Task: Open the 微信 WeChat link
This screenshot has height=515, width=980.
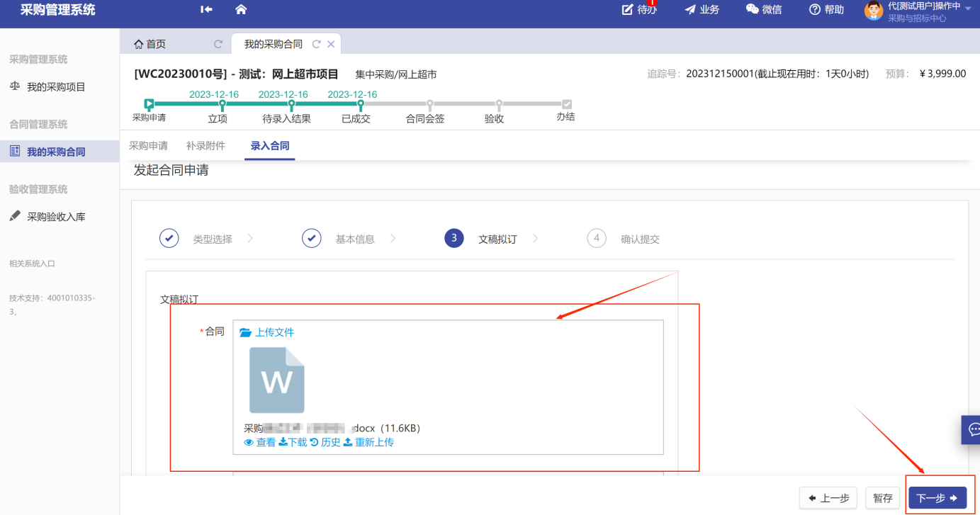Action: pos(764,10)
